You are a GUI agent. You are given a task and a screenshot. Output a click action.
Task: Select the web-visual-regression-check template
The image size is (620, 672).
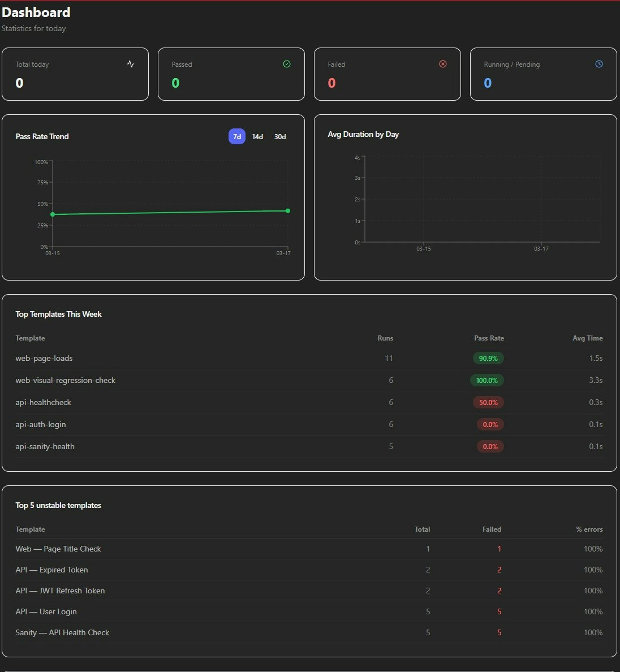309,380
